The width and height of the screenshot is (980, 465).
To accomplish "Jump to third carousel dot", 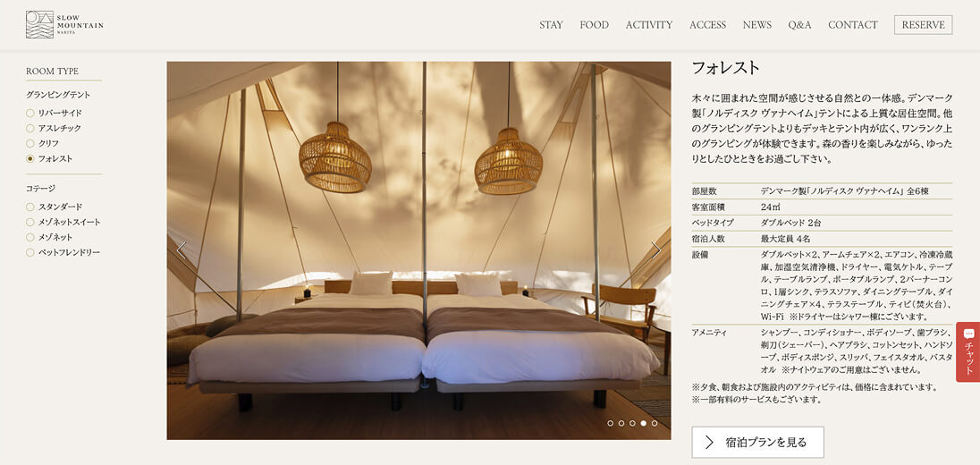I will click(632, 423).
